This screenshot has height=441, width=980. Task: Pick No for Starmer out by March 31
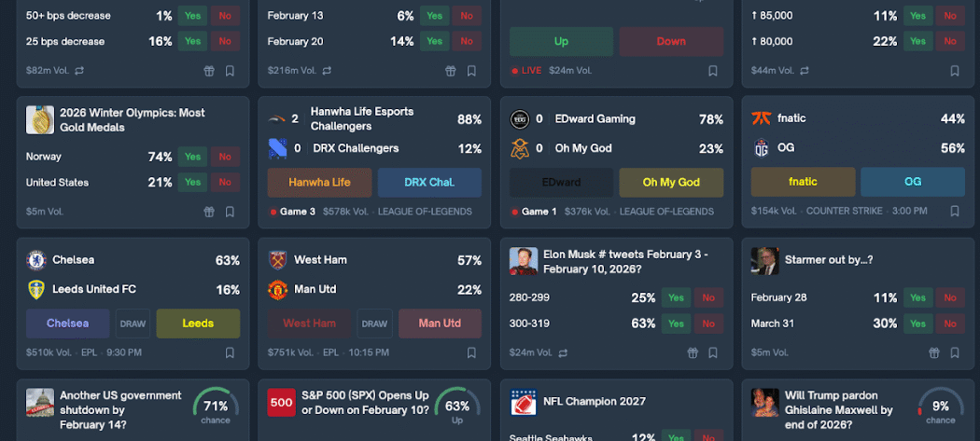(x=950, y=324)
